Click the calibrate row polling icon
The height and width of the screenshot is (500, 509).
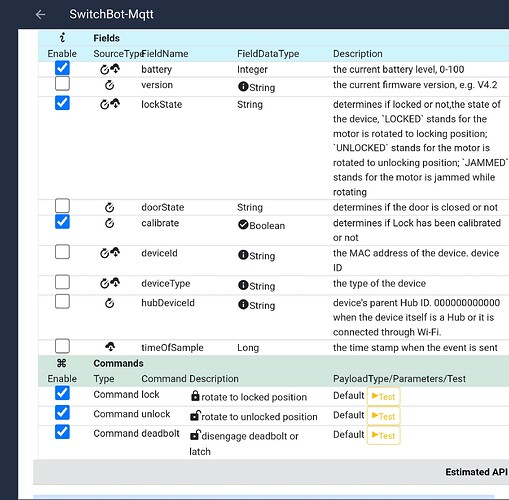(110, 223)
